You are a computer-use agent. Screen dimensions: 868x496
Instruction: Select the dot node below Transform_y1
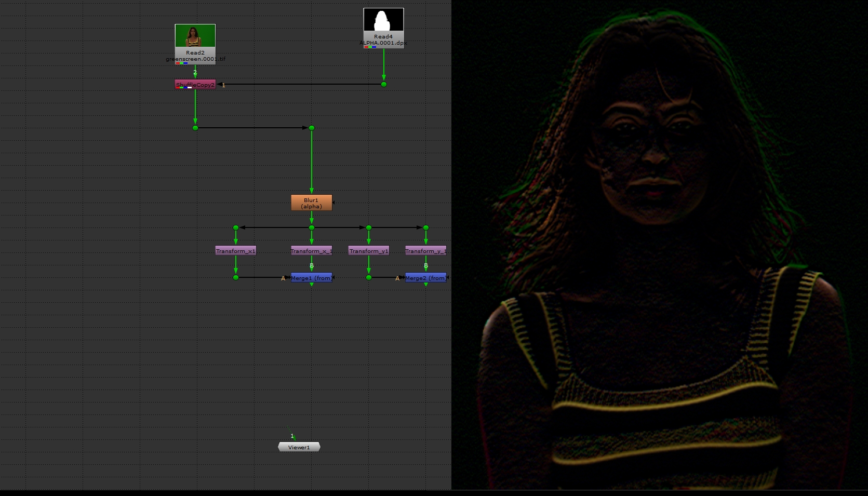click(369, 277)
